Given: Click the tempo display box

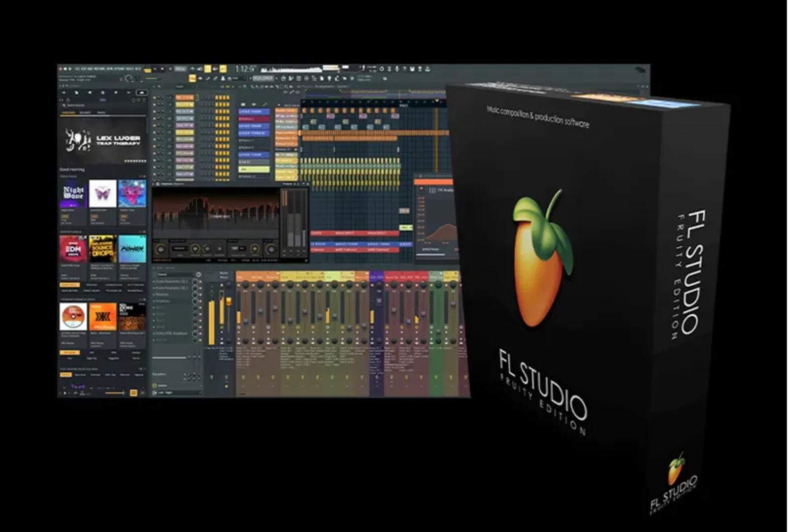Looking at the screenshot, I should (180, 69).
